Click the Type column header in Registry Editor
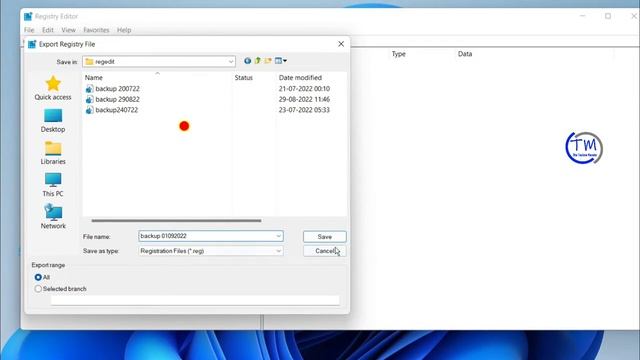Image resolution: width=640 pixels, height=360 pixels. pyautogui.click(x=398, y=54)
